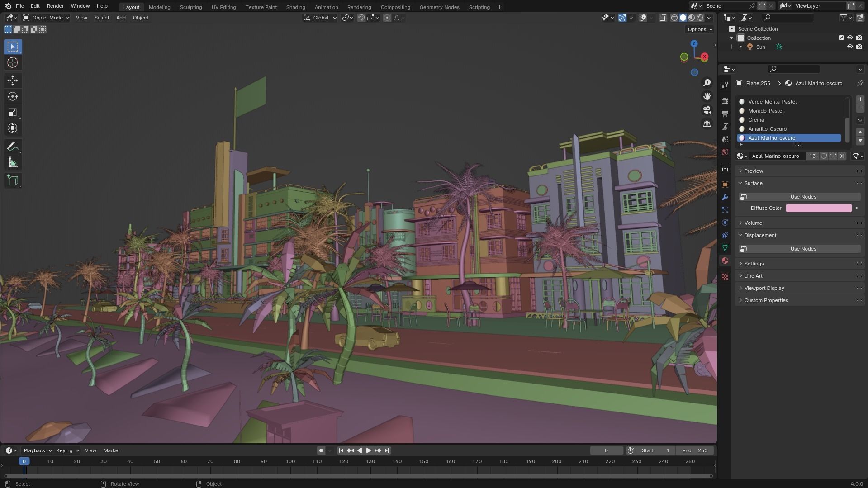Open the View Layer properties tab
Screen dimensions: 868x488
pos(725,126)
